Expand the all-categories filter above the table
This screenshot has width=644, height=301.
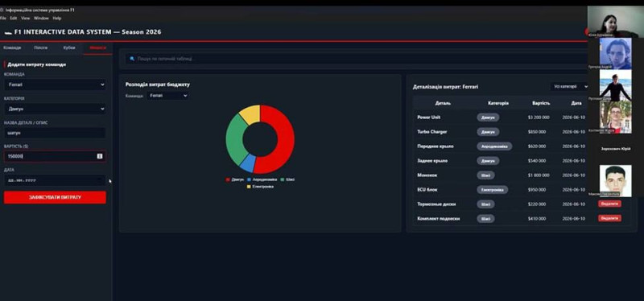point(570,87)
